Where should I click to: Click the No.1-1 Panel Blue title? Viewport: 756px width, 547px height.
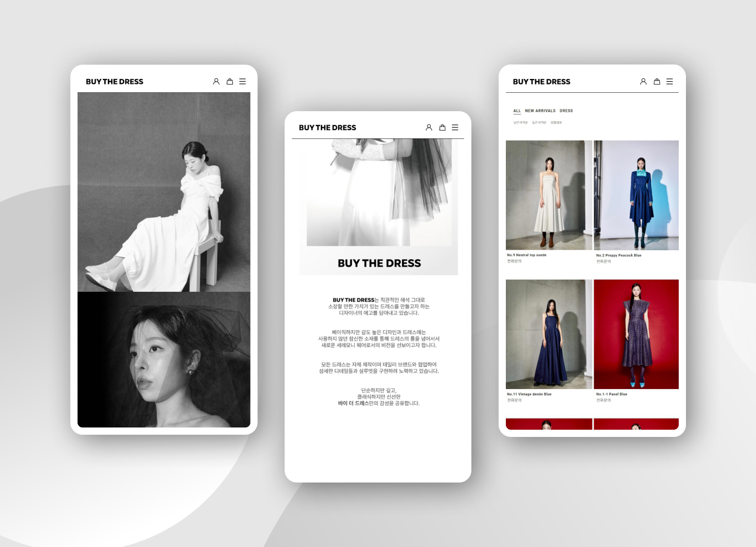pos(611,394)
